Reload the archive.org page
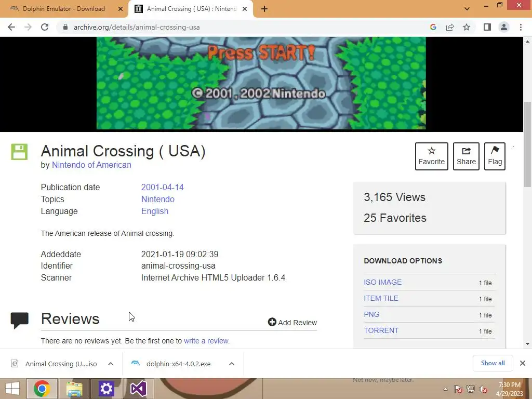The height and width of the screenshot is (399, 532). [45, 27]
